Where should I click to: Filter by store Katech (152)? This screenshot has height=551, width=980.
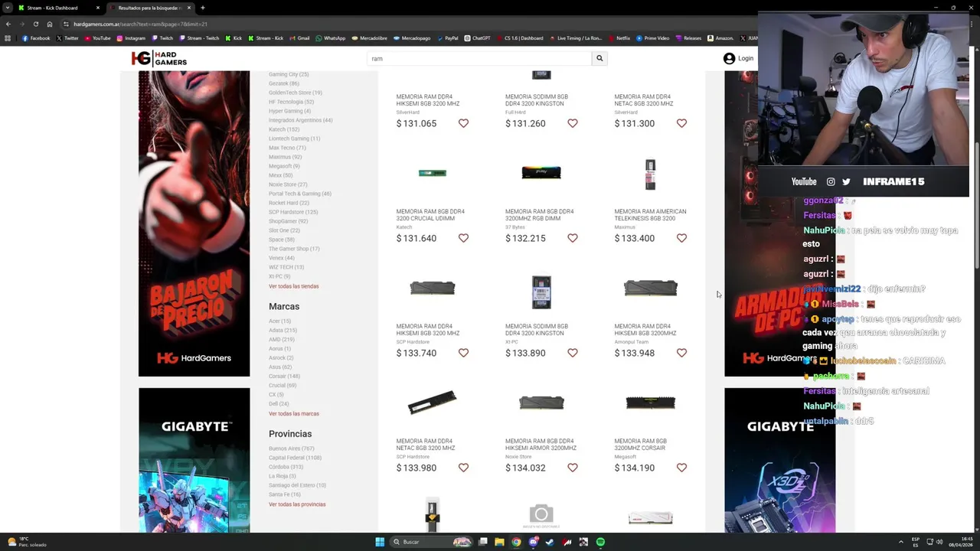pos(284,129)
